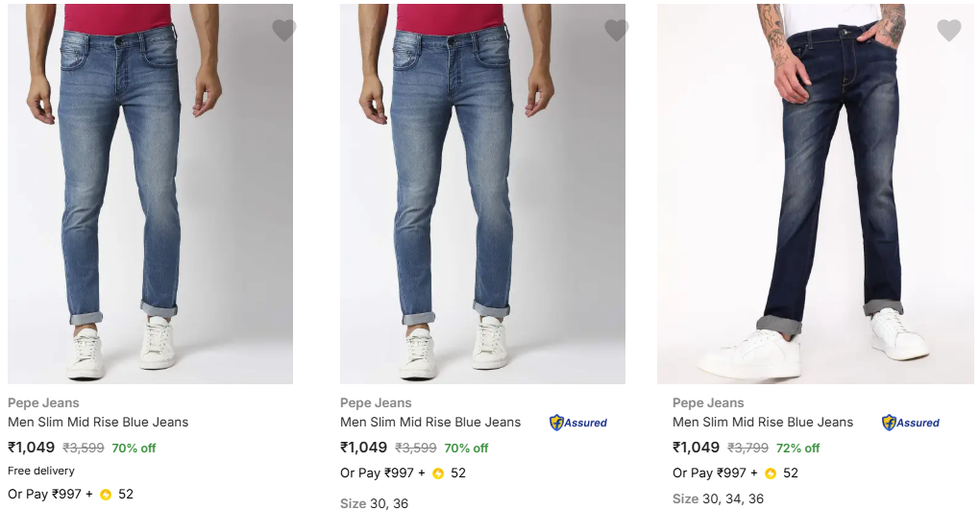Click the Free delivery label

[41, 471]
